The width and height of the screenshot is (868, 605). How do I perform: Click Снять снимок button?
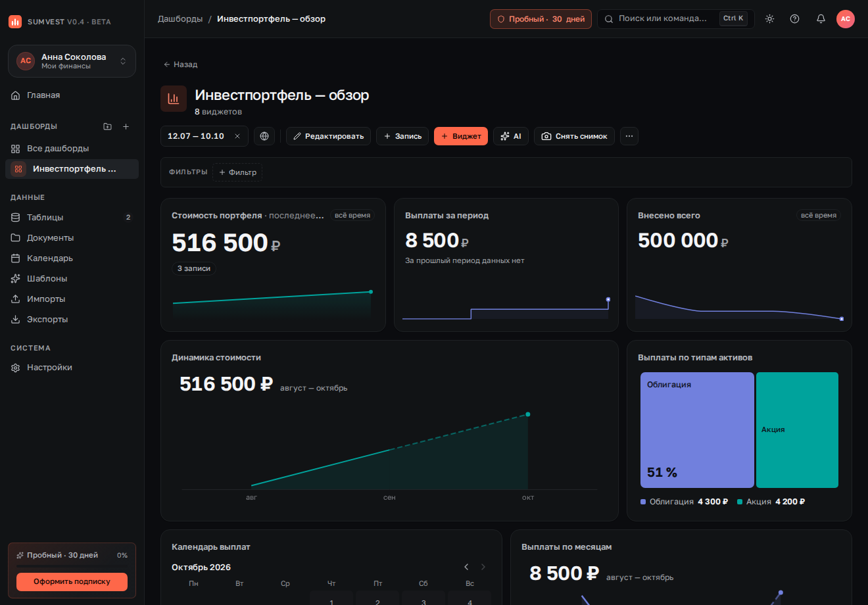[574, 136]
